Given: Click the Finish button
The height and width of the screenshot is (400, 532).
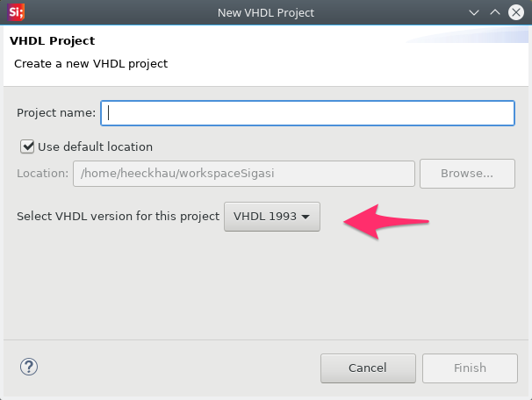Looking at the screenshot, I should 470,368.
